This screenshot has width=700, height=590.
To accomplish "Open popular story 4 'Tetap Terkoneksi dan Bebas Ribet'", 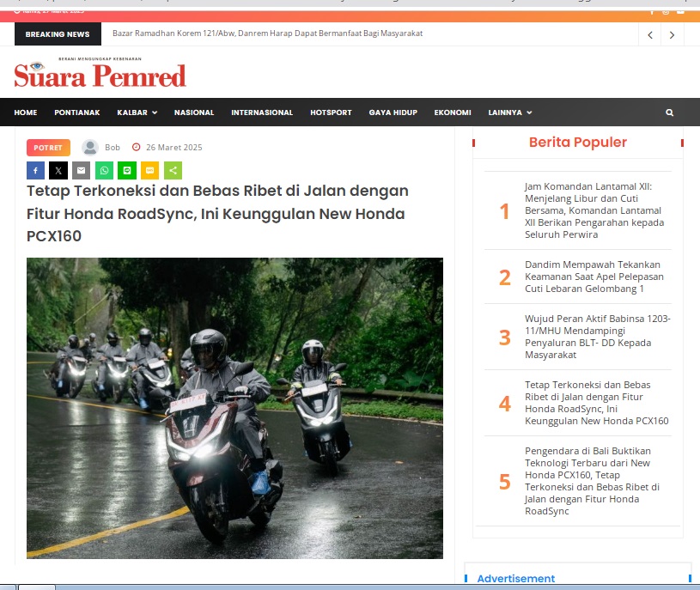I will pyautogui.click(x=596, y=403).
